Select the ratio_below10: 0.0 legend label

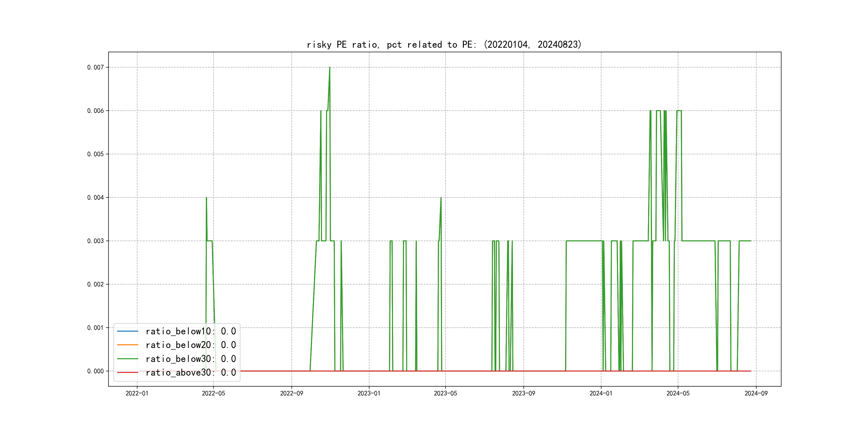[x=191, y=331]
